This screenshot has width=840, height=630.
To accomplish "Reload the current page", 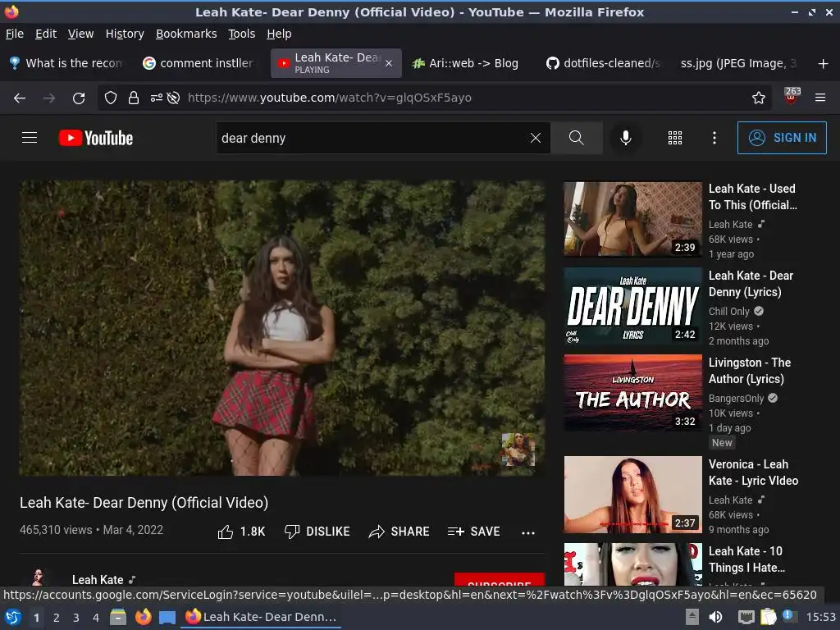I will click(79, 98).
